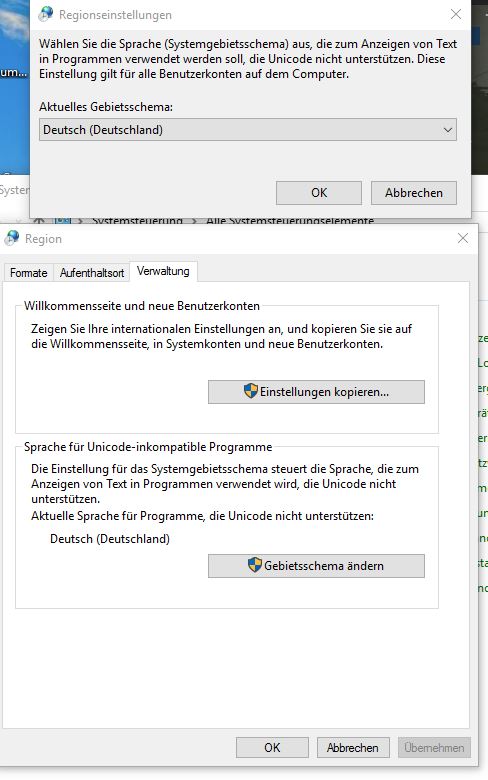The height and width of the screenshot is (780, 488).
Task: Open Systemsteuerung in the breadcrumb path
Action: click(137, 221)
